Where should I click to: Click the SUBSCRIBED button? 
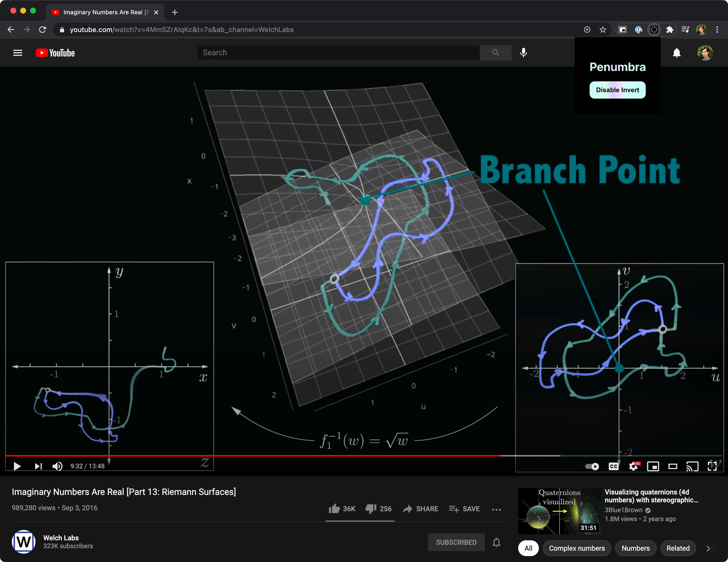pos(456,542)
